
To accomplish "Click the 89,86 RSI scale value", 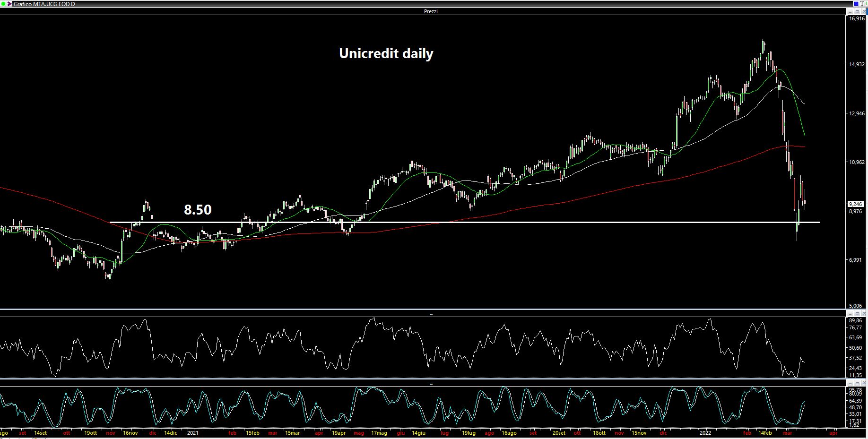I will 855,320.
